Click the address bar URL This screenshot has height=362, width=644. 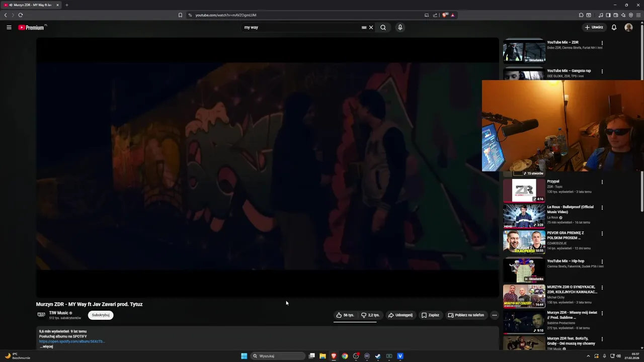[x=226, y=15]
